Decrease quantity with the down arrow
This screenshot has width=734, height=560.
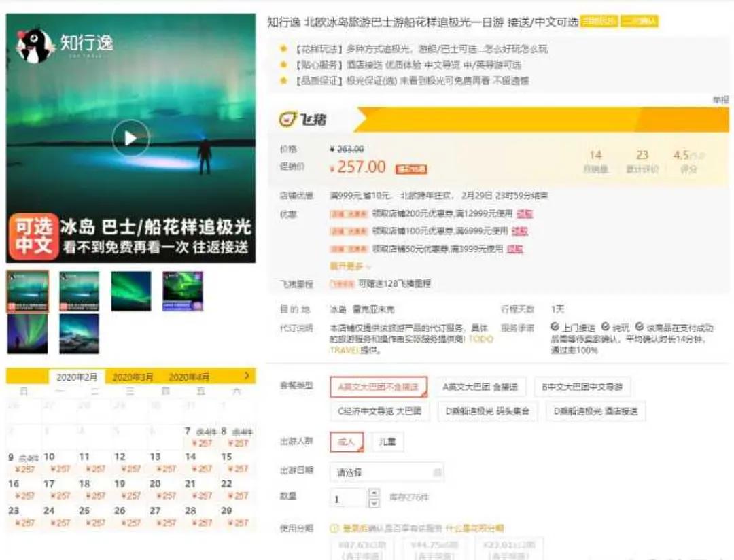pyautogui.click(x=374, y=503)
